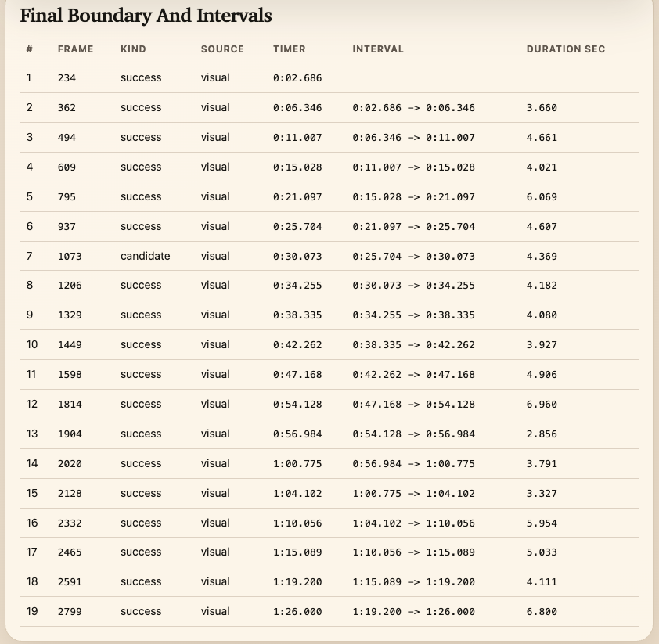Click frame 1598 in row 11

click(x=70, y=374)
